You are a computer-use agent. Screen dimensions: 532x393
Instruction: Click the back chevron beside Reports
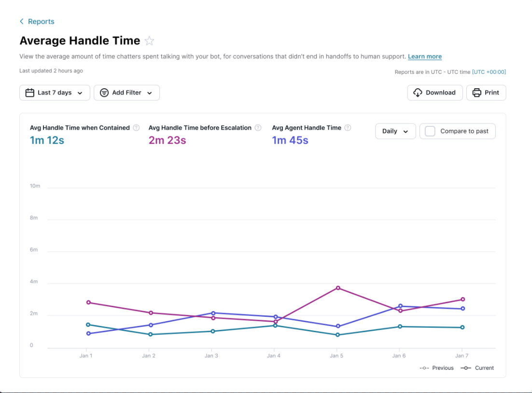[x=22, y=22]
